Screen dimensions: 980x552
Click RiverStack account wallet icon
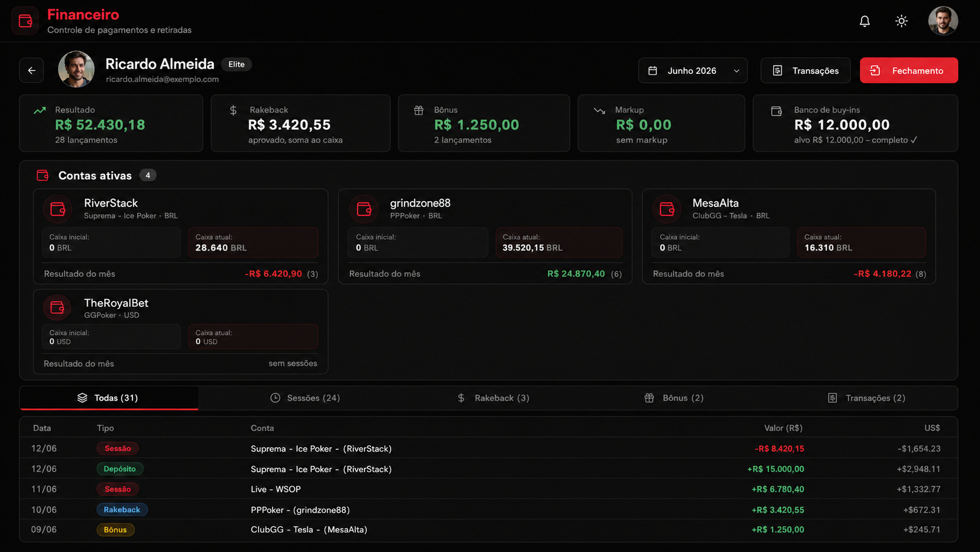coord(57,209)
